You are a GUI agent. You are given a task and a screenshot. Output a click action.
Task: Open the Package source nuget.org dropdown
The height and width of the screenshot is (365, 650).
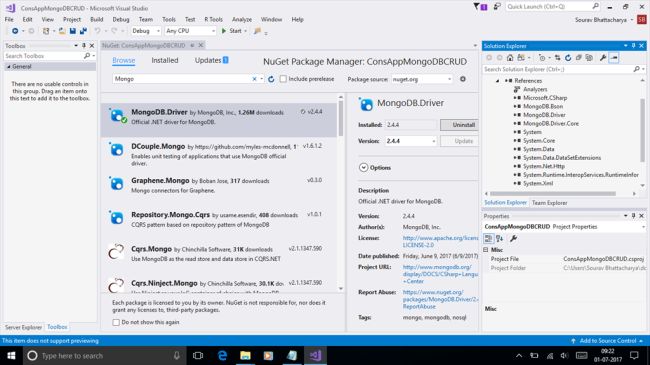pos(422,79)
